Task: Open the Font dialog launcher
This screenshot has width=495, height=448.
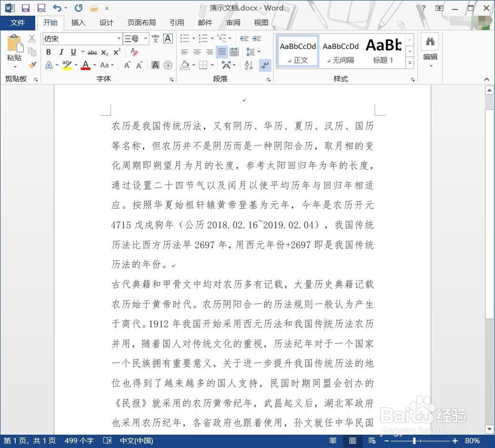Action: point(171,80)
